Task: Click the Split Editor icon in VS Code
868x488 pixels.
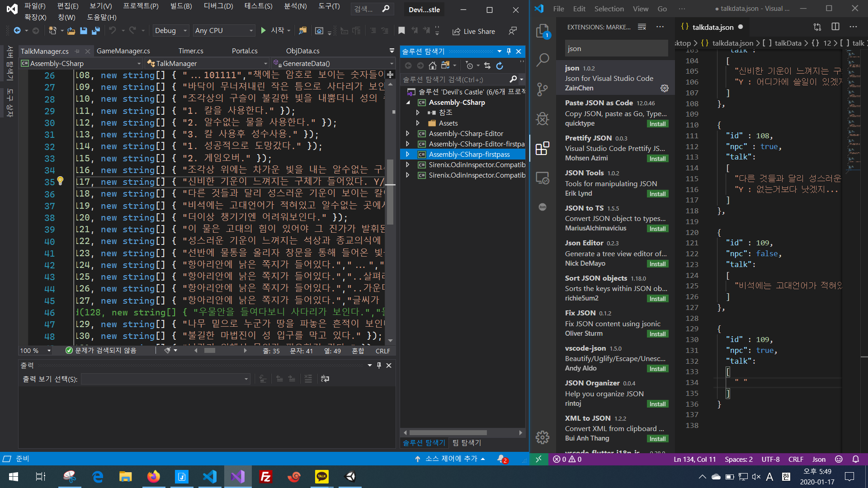Action: click(x=835, y=27)
